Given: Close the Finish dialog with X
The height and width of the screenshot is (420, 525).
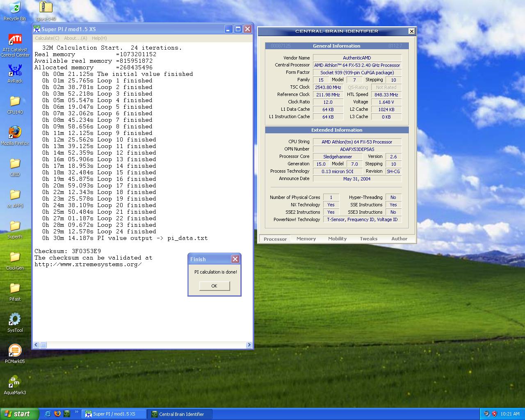Looking at the screenshot, I should click(235, 259).
